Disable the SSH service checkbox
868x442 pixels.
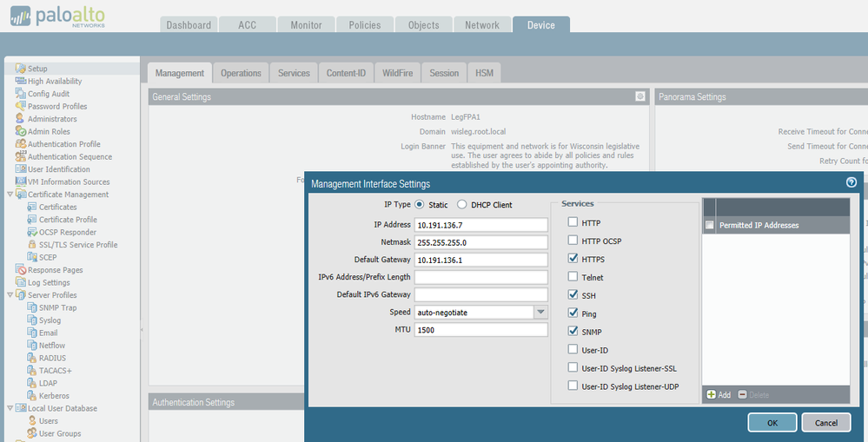(573, 295)
